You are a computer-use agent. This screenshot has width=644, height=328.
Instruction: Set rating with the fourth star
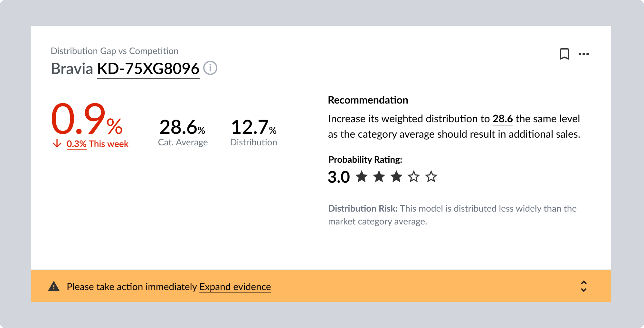[414, 177]
